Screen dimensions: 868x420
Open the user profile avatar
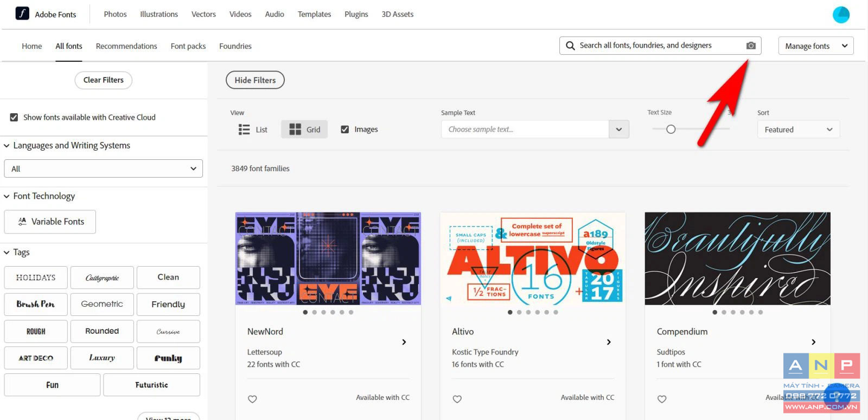[841, 15]
